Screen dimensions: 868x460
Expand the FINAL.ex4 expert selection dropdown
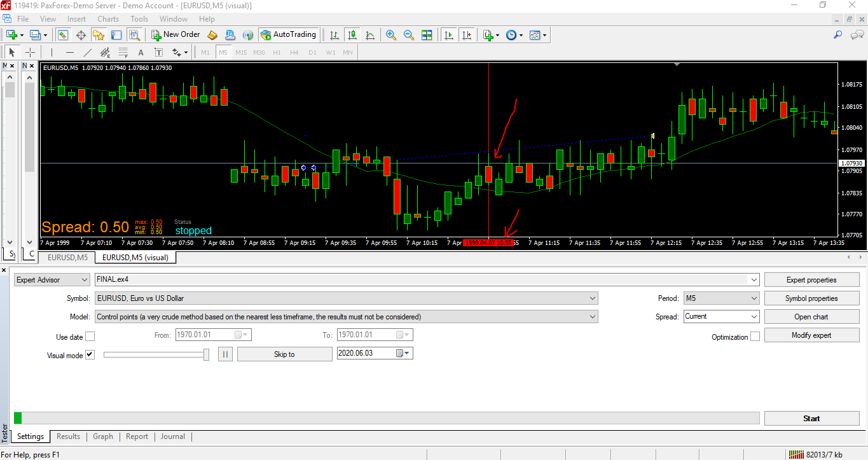coord(755,280)
